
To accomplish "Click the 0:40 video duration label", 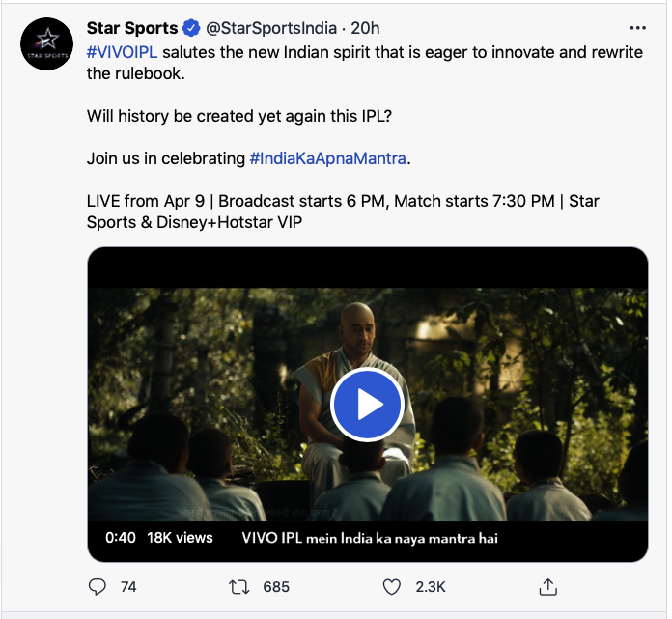I will 120,537.
